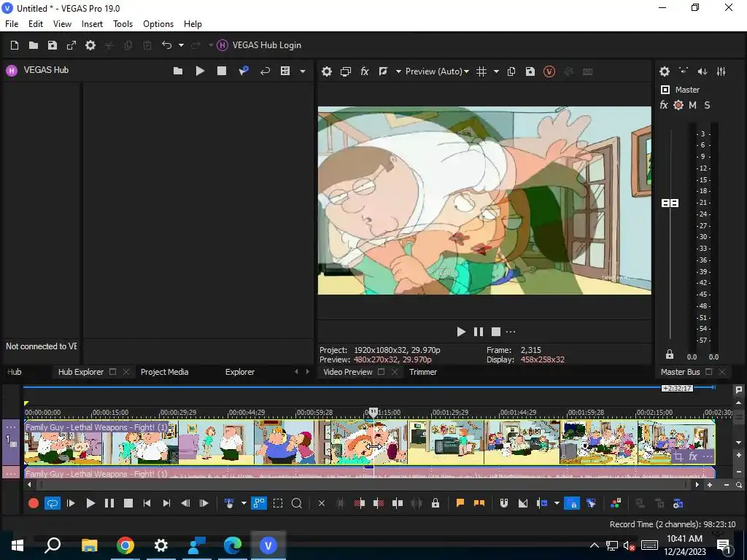Enable snapping magnet icon
Image resolution: width=747 pixels, height=560 pixels.
[503, 503]
